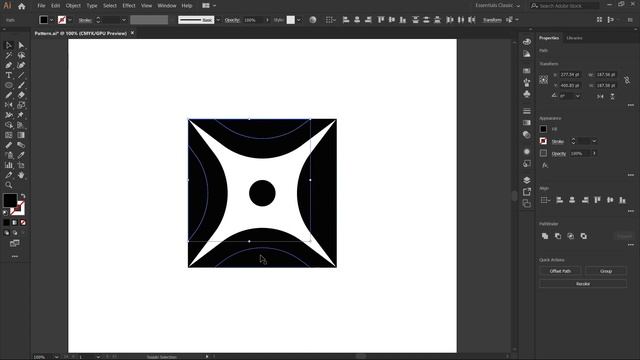Viewport: 640px width, 360px height.
Task: Click Stroke swatch in Appearance section
Action: [x=543, y=141]
